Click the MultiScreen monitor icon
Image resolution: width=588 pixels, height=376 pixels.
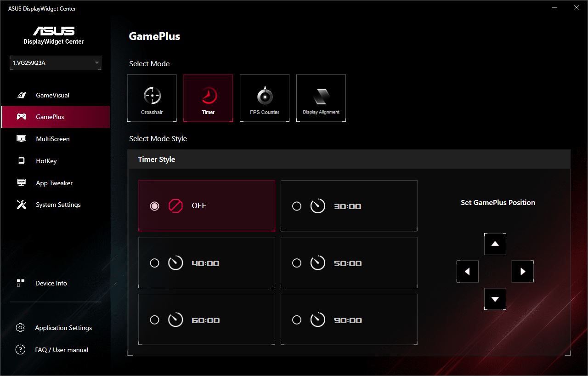(x=21, y=139)
